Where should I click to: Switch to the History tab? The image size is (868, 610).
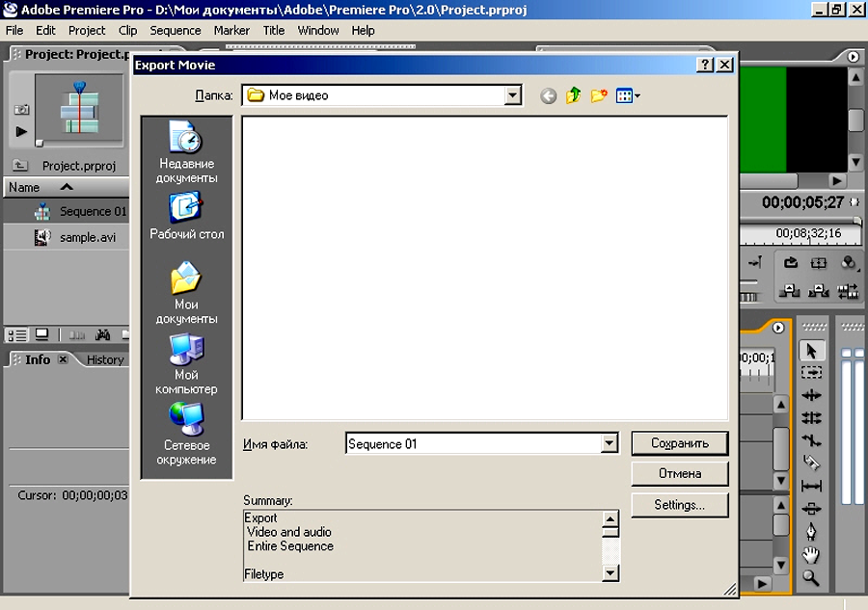[x=104, y=360]
